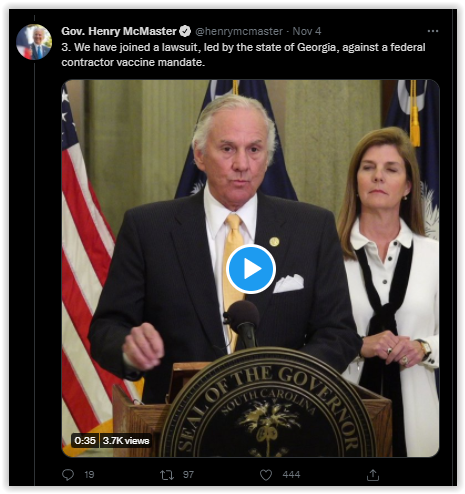Click the 97 retweets count
This screenshot has height=494, width=465.
[x=188, y=475]
